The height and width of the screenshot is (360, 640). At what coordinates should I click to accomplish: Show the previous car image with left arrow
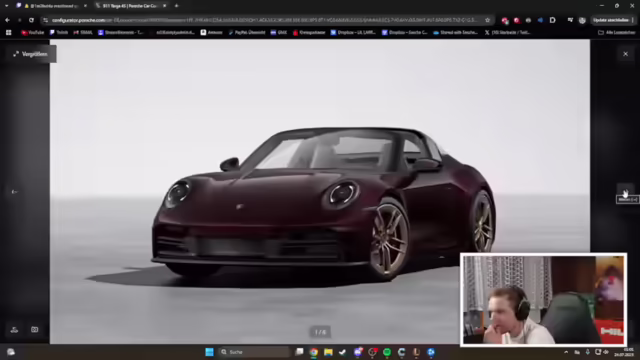(15, 192)
